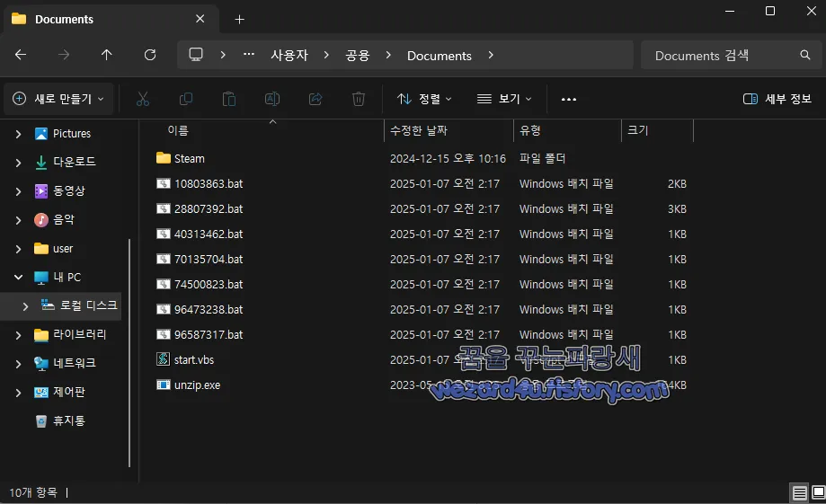Open Pictures in the sidebar

click(x=72, y=133)
